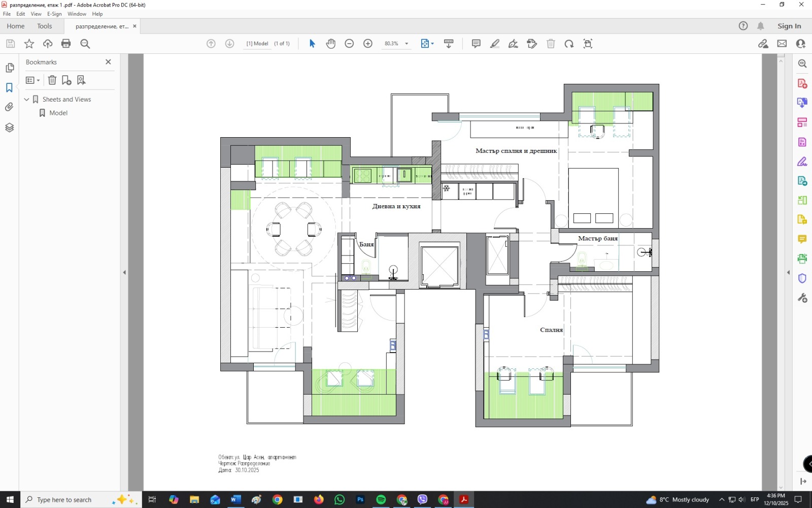Open the zoom percentage dropdown

click(407, 44)
